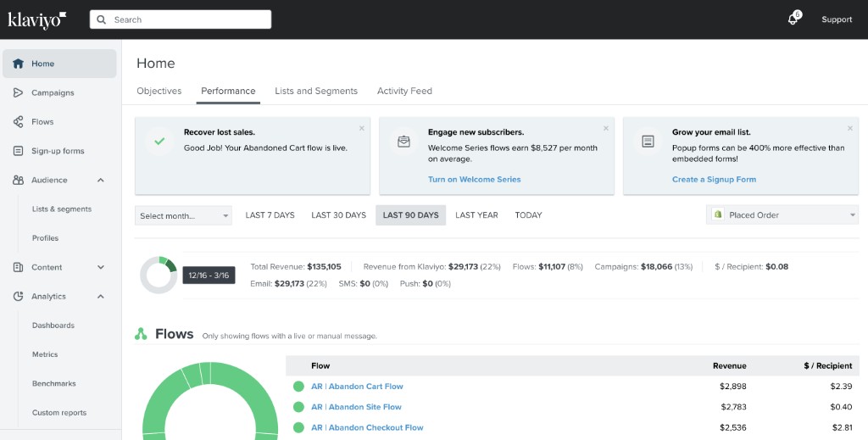Open Profiles under Audience
Viewport: 868px width, 440px height.
point(46,238)
